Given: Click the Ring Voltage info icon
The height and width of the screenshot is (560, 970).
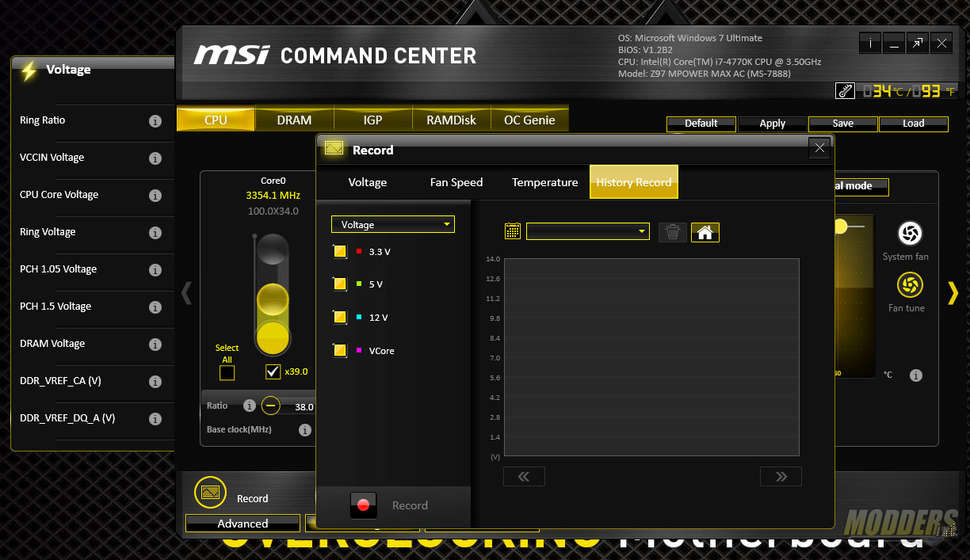Looking at the screenshot, I should coord(155,233).
